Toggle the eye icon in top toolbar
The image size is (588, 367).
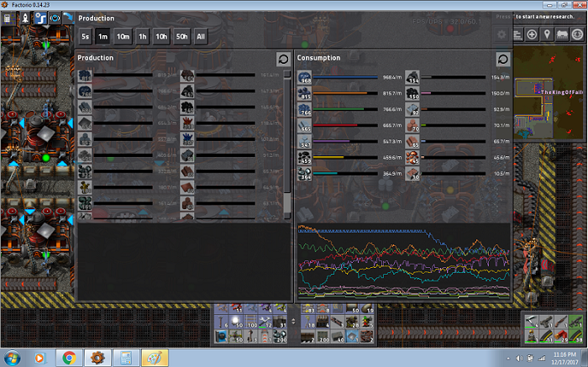pos(55,18)
